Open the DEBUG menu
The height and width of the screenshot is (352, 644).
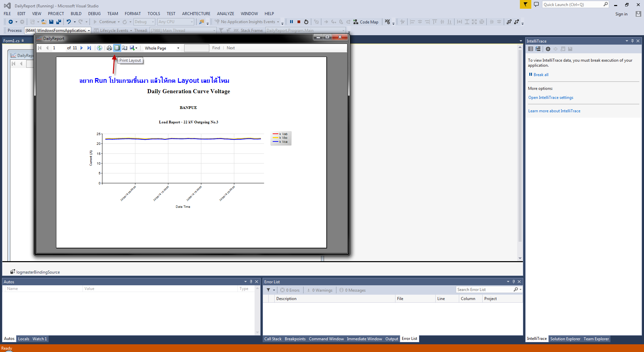(x=94, y=14)
